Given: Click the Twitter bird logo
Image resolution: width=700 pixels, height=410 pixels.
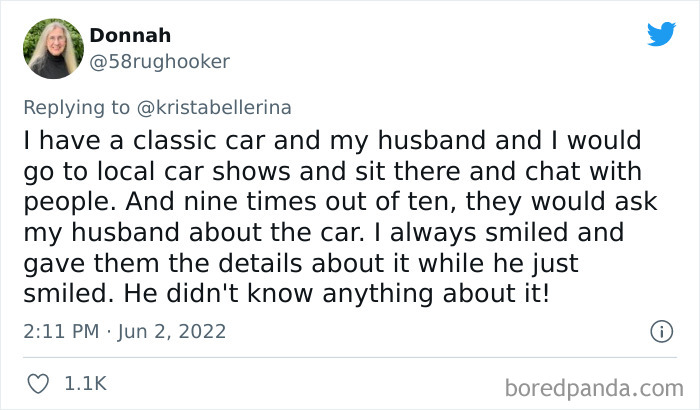Looking at the screenshot, I should click(x=661, y=35).
